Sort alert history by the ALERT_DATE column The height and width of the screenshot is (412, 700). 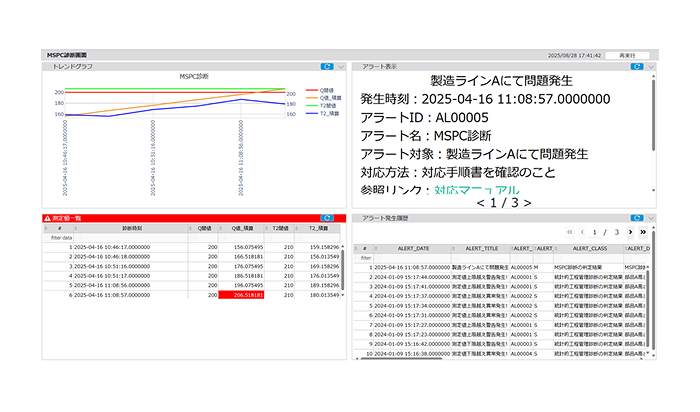click(x=415, y=247)
